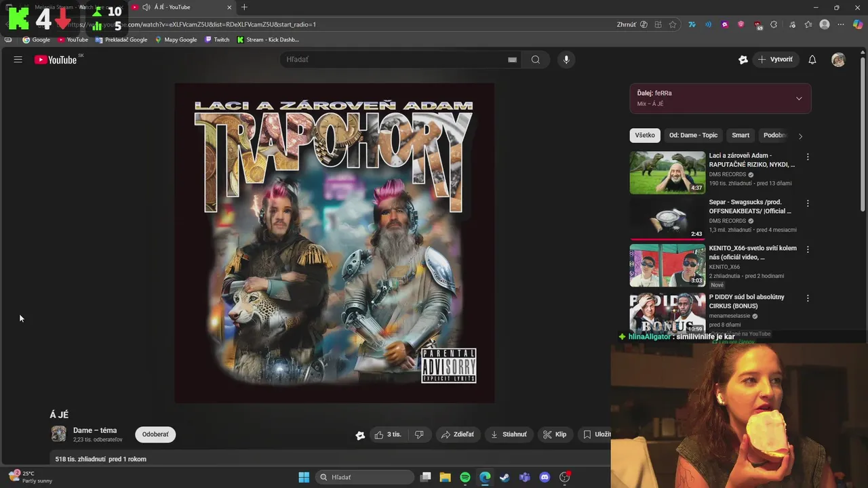Expand the Ďalej: feRRa mix playlist
The width and height of the screenshot is (868, 488).
click(x=799, y=98)
